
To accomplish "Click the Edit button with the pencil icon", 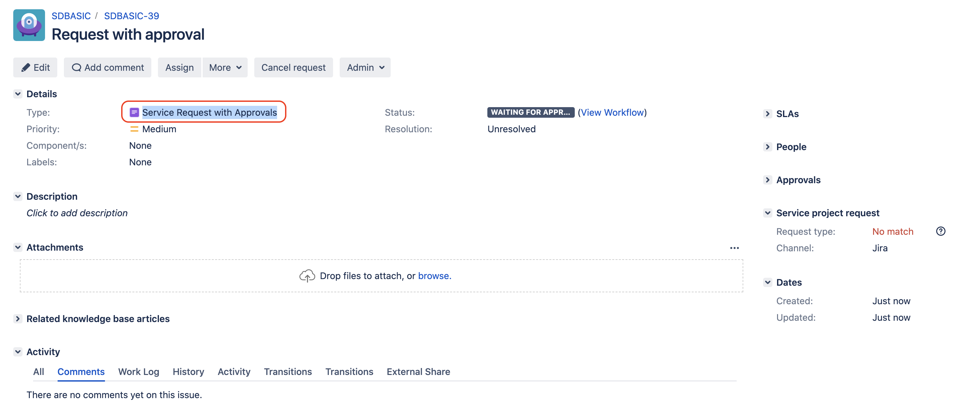I will click(35, 67).
